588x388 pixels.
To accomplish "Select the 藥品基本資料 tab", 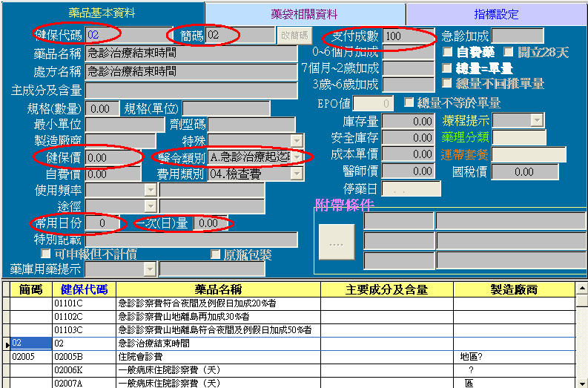I will pos(102,13).
